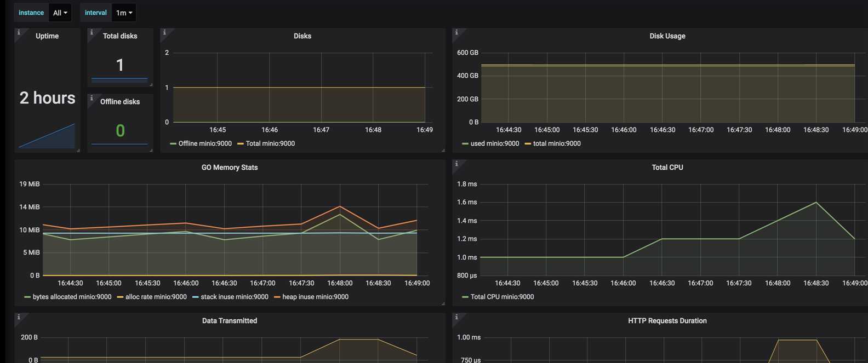This screenshot has width=868, height=363.
Task: Toggle the bytes allocated minio:9000 legend series
Action: tap(72, 297)
